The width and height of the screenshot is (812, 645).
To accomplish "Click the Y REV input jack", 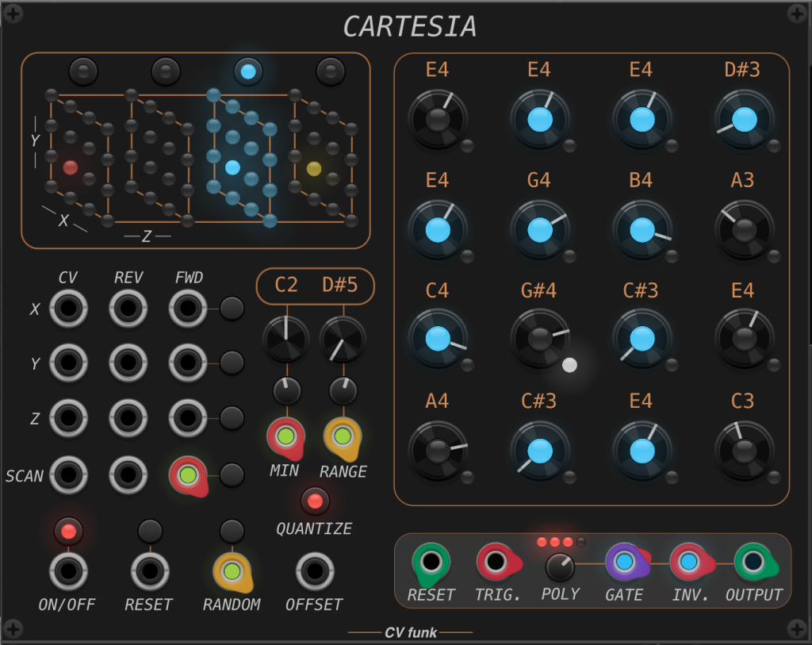I will pyautogui.click(x=128, y=363).
